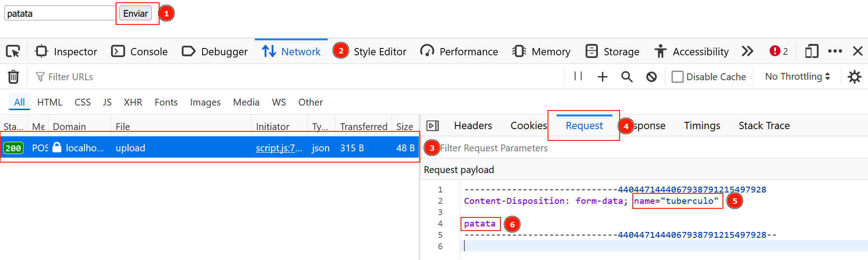This screenshot has width=868, height=260.
Task: Expand more developer tools chevron
Action: pos(747,51)
